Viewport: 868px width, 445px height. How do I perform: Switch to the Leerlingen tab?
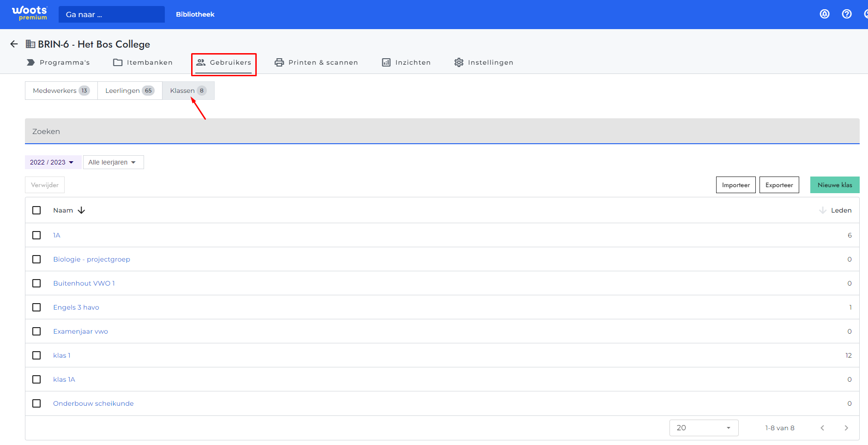point(129,91)
